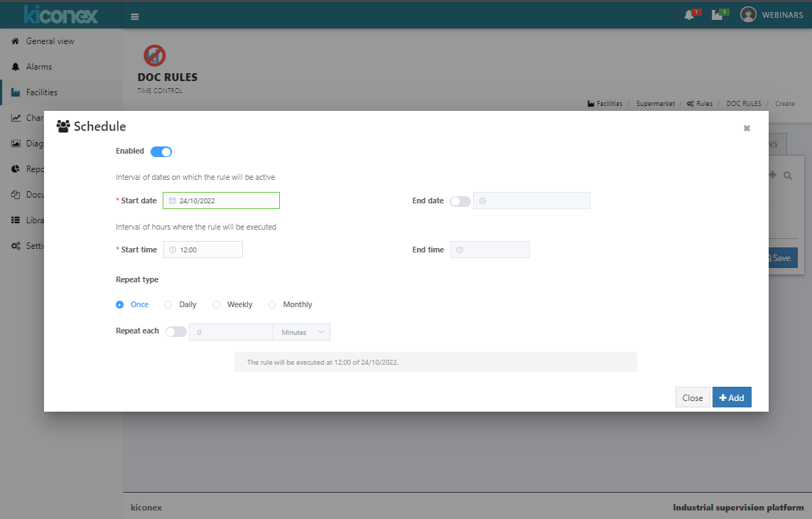812x519 pixels.
Task: Select the Monthly repeat type
Action: (272, 304)
